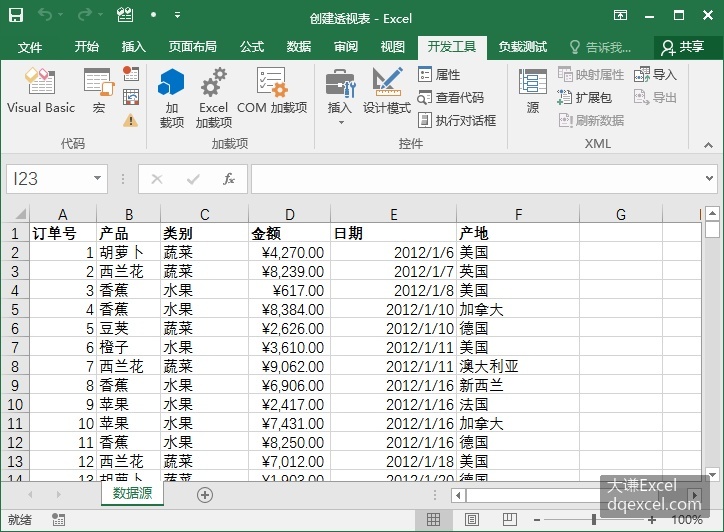Undo the last action
The height and width of the screenshot is (532, 724).
[44, 15]
